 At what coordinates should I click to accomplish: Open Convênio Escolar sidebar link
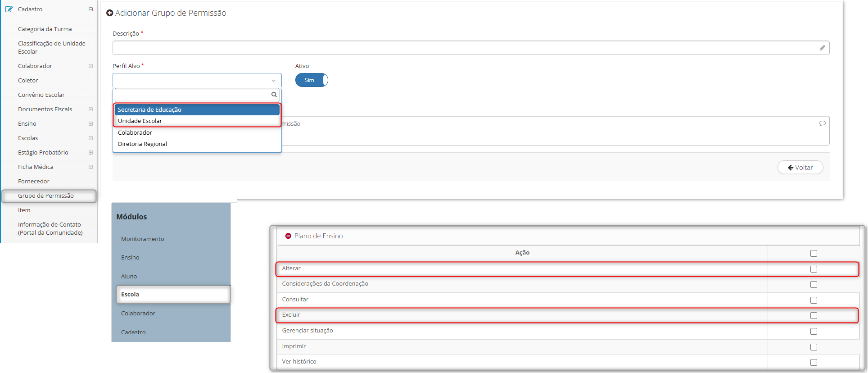(41, 95)
